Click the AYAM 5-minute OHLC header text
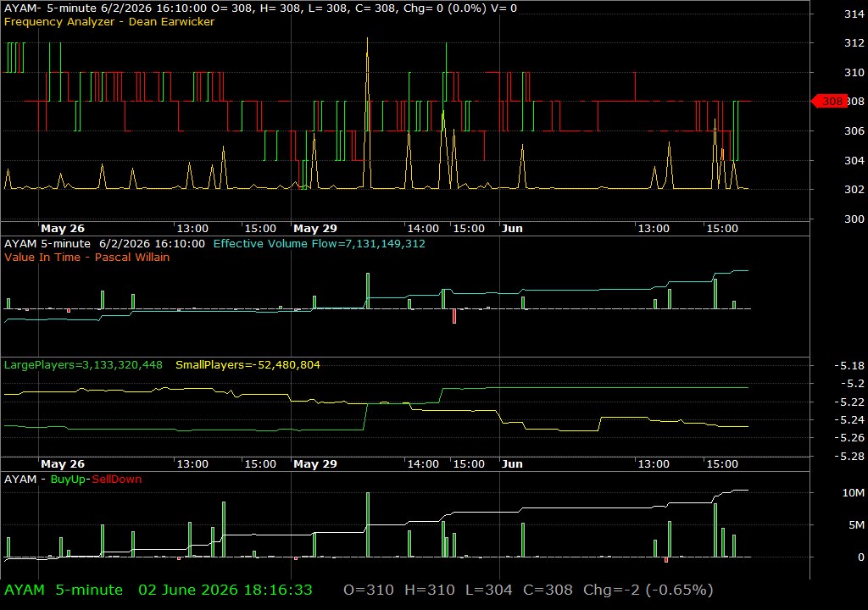Image resolution: width=868 pixels, height=610 pixels. point(260,8)
